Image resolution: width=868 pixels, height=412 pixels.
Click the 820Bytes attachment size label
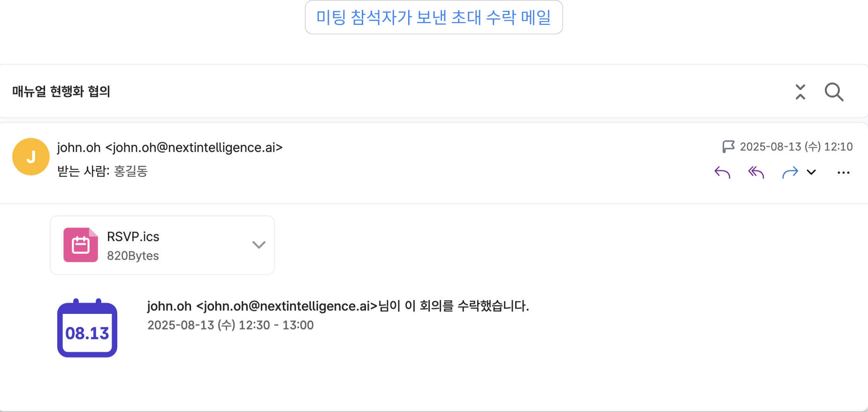click(x=133, y=256)
